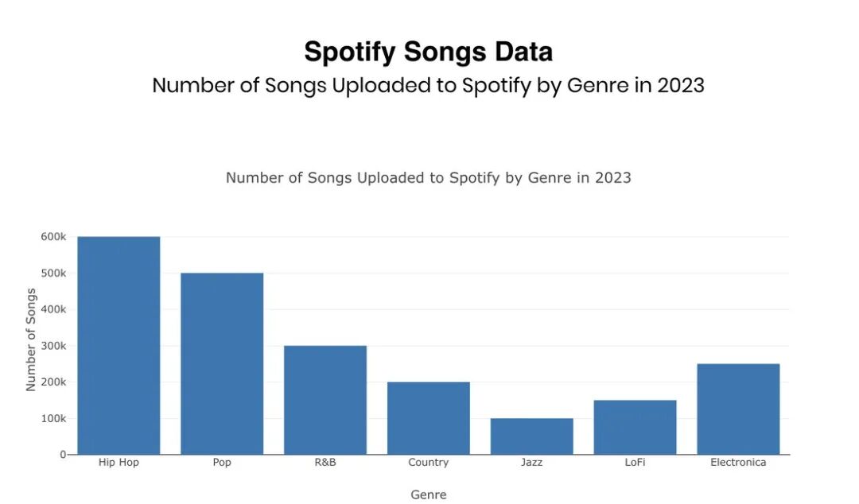
Task: Click the Hip Hop bar
Action: tap(119, 345)
